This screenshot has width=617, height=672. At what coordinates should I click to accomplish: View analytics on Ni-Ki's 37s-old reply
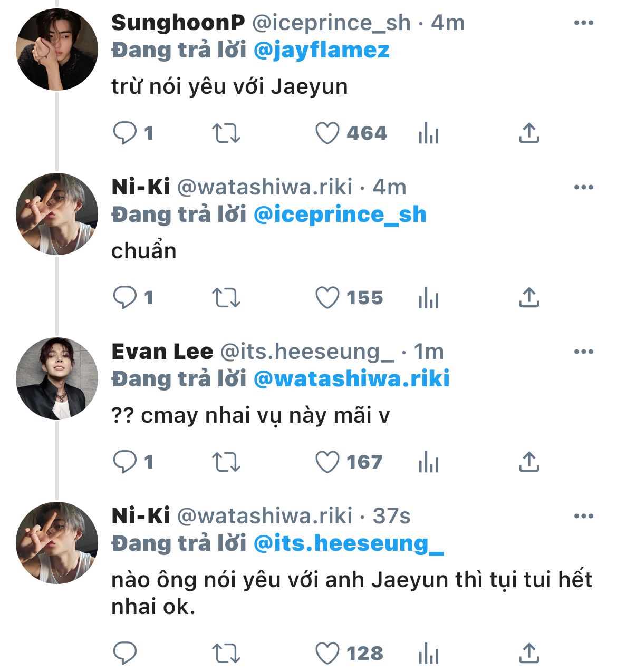428,654
